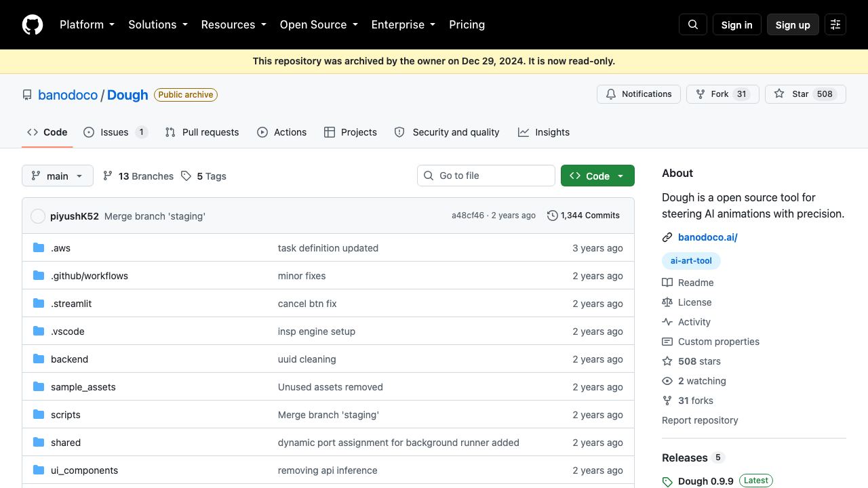Image resolution: width=868 pixels, height=488 pixels.
Task: Click the shared folder icon
Action: [39, 443]
